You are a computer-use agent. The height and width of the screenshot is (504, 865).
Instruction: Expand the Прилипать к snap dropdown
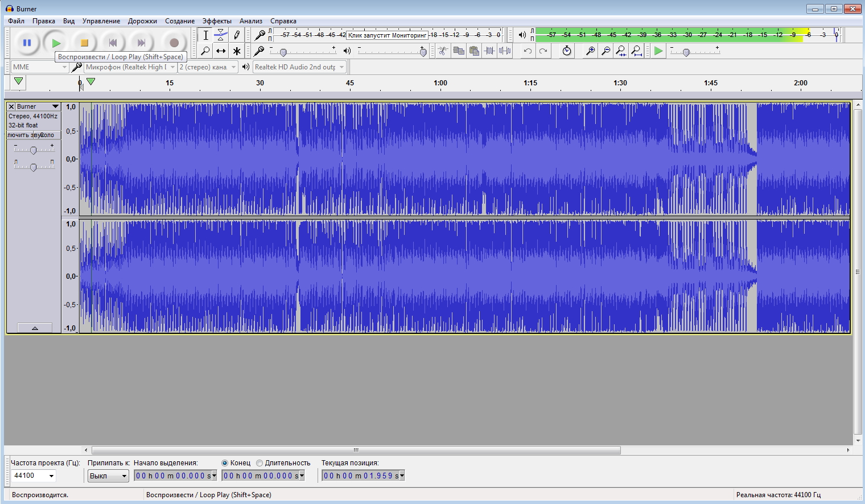[108, 476]
